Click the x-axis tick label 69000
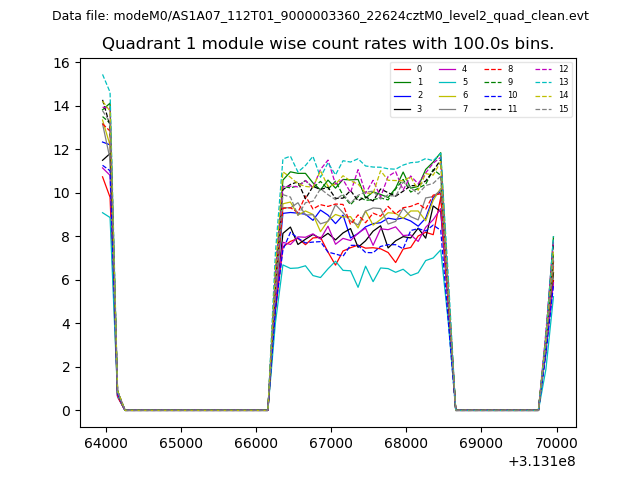 [x=481, y=440]
